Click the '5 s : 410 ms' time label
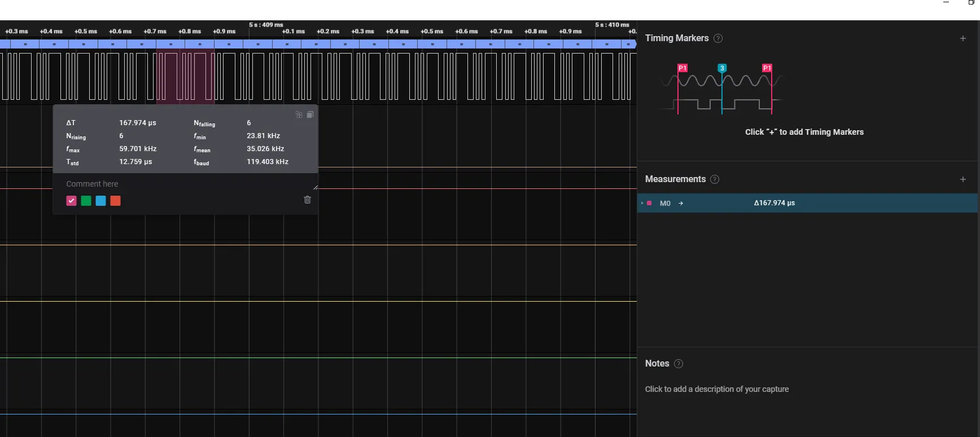 click(612, 25)
